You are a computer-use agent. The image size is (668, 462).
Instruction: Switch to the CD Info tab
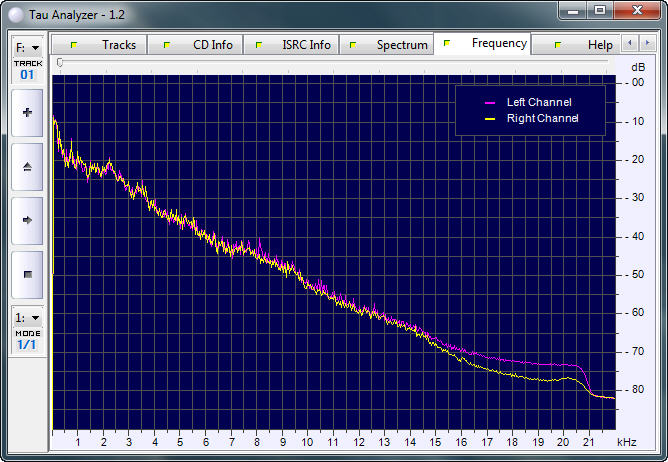click(x=195, y=45)
